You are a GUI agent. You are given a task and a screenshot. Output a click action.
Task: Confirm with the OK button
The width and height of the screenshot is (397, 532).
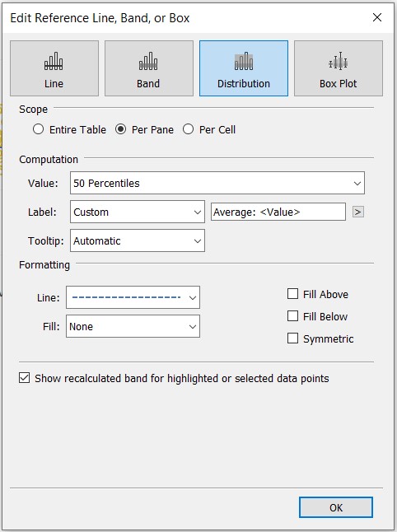(336, 507)
